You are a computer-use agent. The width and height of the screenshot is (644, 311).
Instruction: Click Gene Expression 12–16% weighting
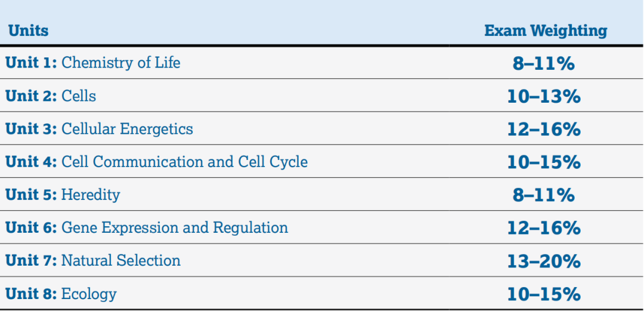[x=543, y=228]
